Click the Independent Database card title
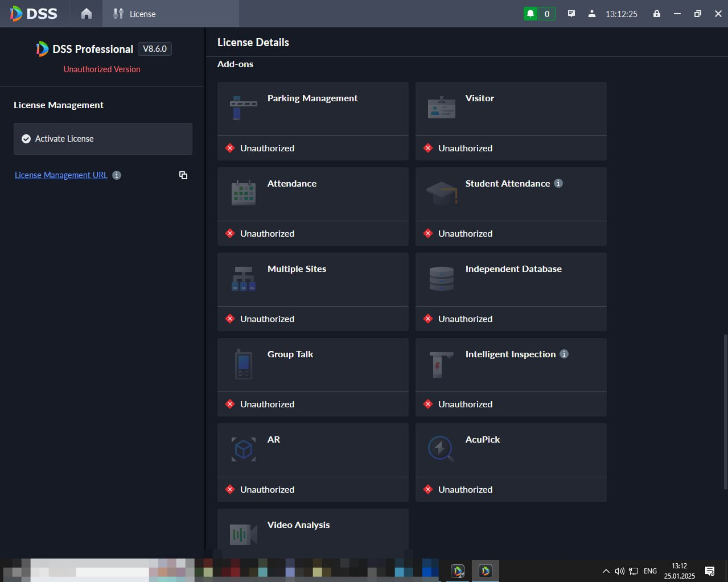Screen dimensions: 728x582 pyautogui.click(x=513, y=269)
